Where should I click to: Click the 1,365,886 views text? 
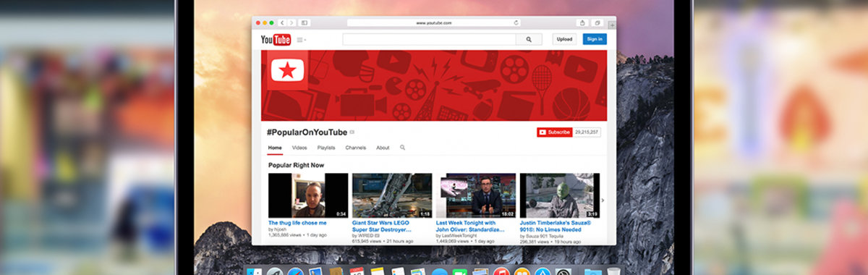click(285, 235)
